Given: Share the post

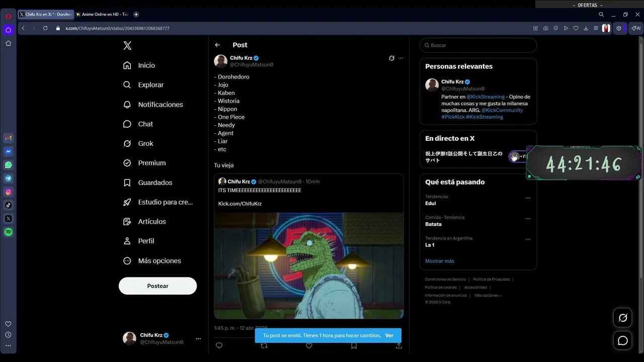Looking at the screenshot, I should coord(398,346).
